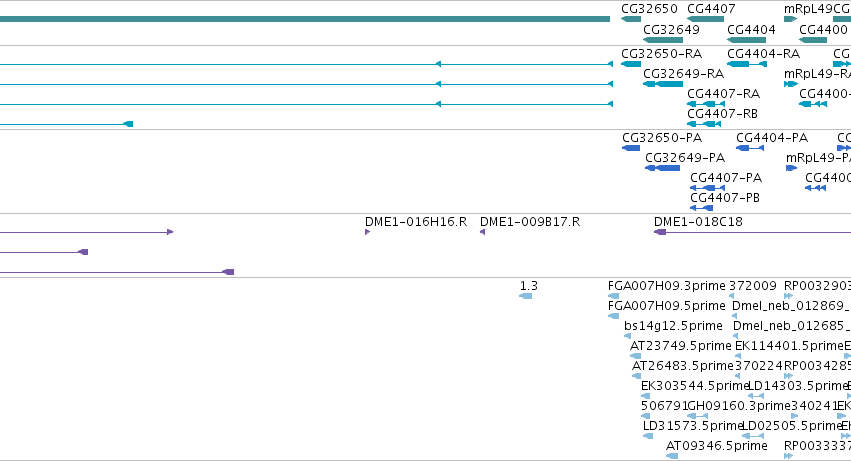Click the CG32649-RA transcript glyph

pos(663,84)
